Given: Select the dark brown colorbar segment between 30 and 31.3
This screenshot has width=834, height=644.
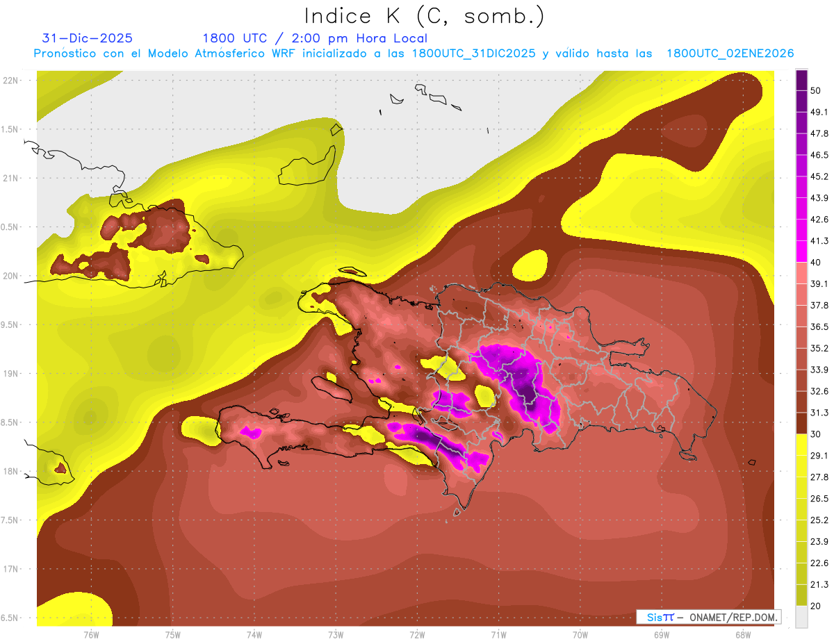Looking at the screenshot, I should (x=801, y=424).
